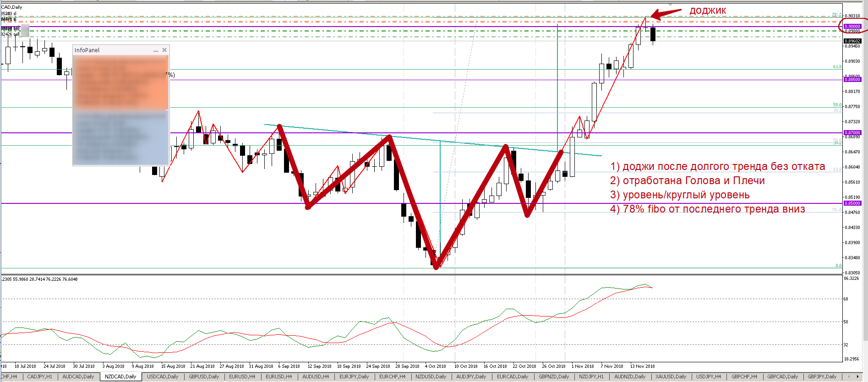Click the 18 Jul 2018 date label
Image resolution: width=868 pixels, height=382 pixels.
(x=25, y=366)
